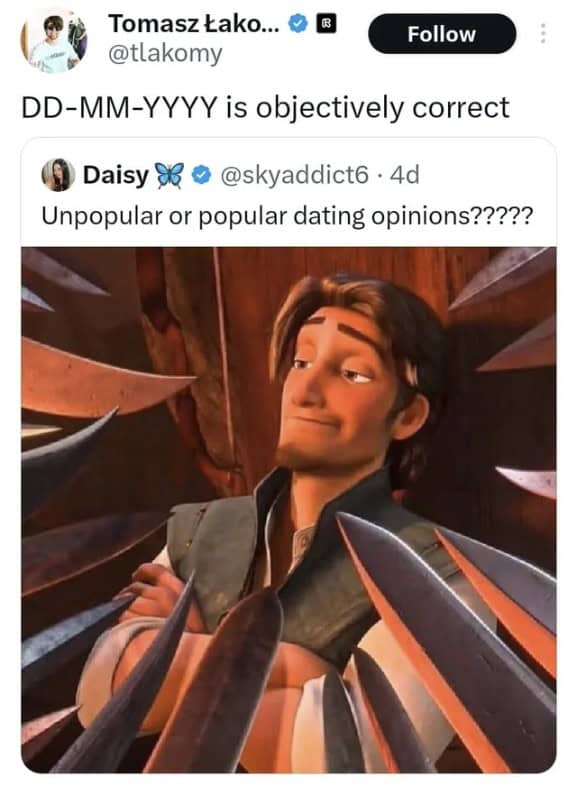Open quoted text 'Unpopular or popular dating opinions?????'
Image resolution: width=572 pixels, height=792 pixels.
tap(287, 216)
